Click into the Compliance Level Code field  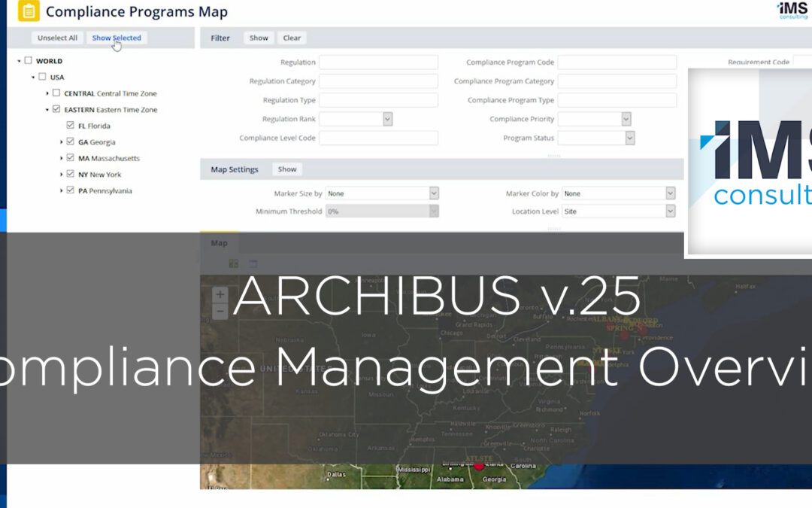pos(378,138)
